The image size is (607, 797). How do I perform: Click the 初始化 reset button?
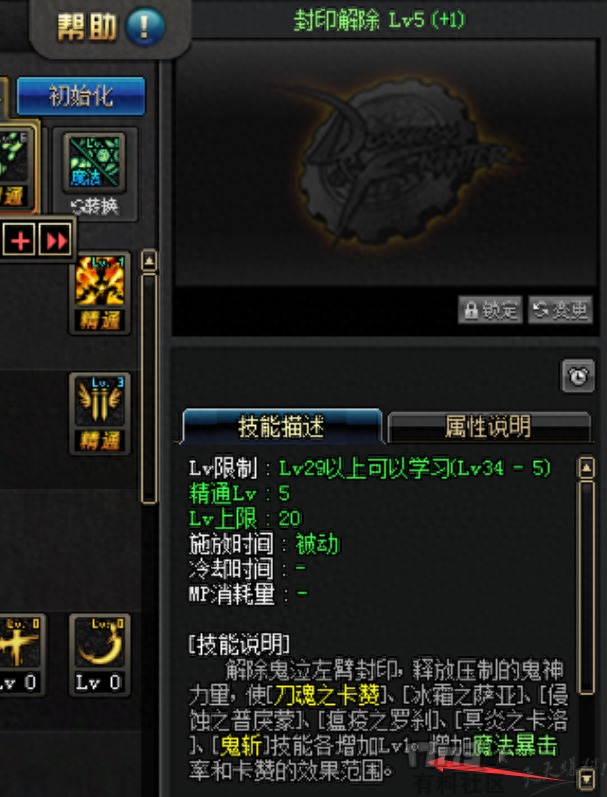click(81, 96)
